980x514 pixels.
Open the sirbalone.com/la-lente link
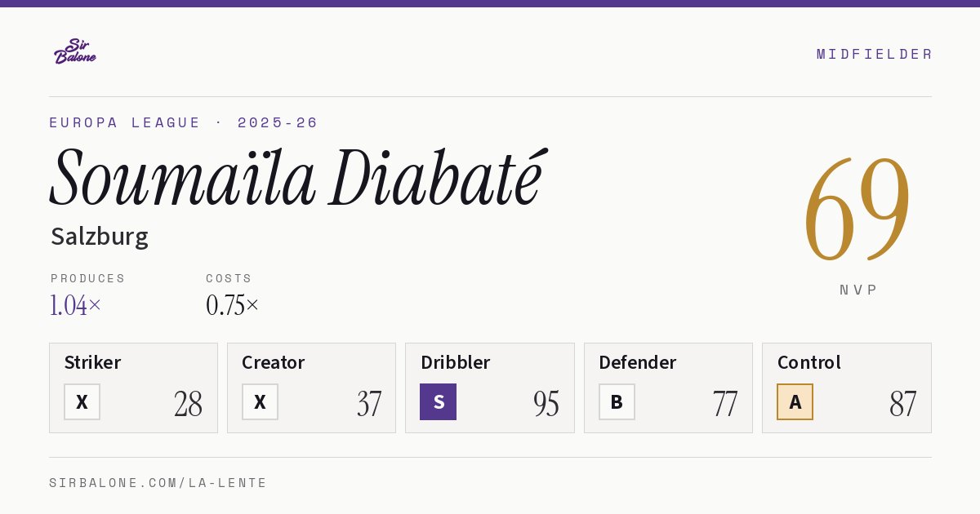click(158, 483)
